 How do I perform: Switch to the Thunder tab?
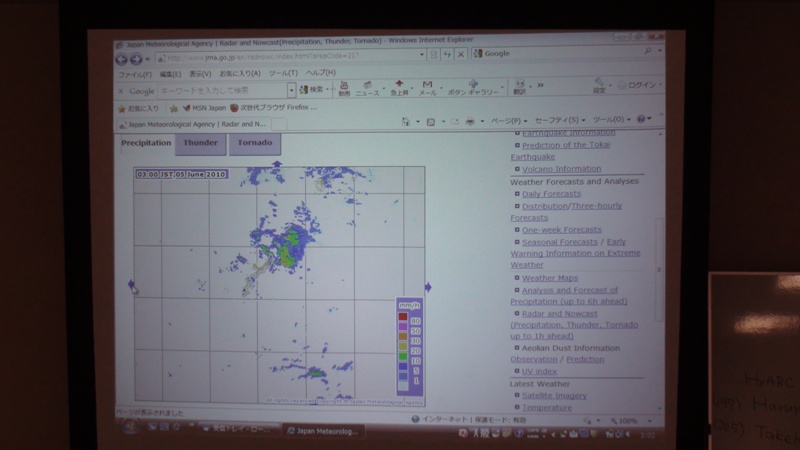click(x=200, y=143)
